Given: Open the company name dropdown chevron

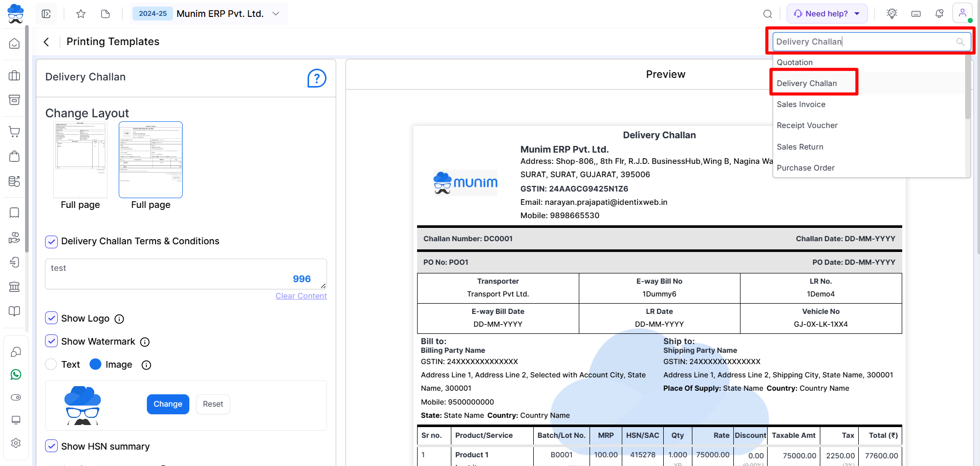Looking at the screenshot, I should coord(276,14).
